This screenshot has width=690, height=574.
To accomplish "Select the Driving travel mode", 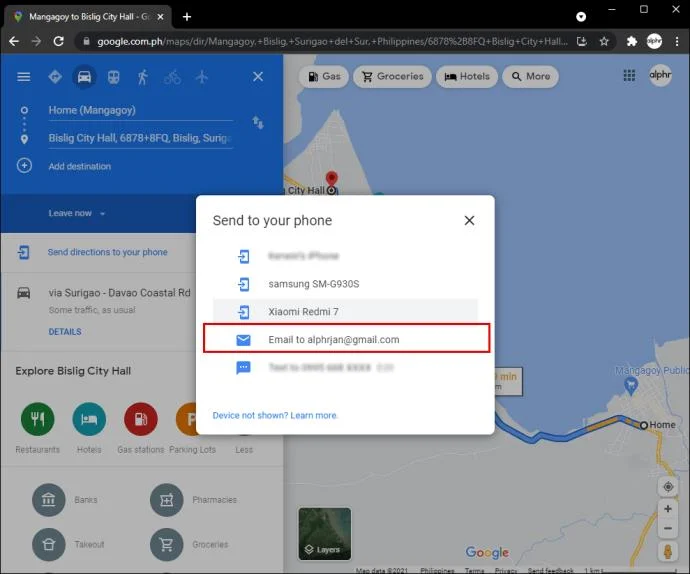I will click(x=84, y=77).
